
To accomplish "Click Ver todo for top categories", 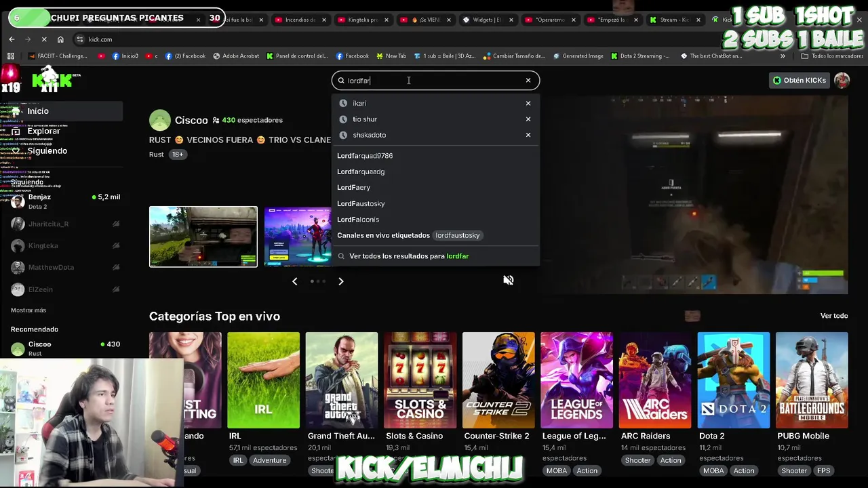I will pyautogui.click(x=834, y=316).
